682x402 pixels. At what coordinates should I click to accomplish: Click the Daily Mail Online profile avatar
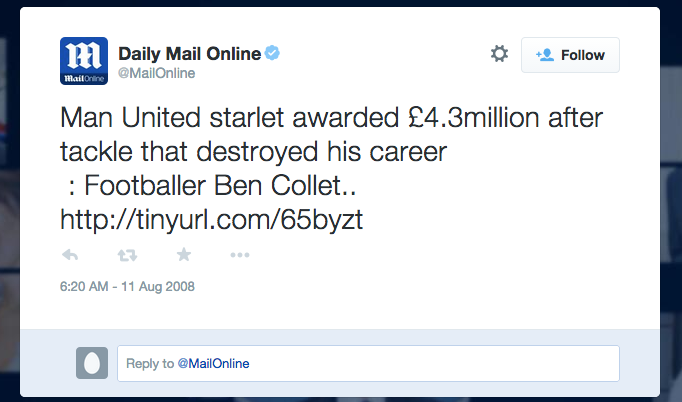84,61
